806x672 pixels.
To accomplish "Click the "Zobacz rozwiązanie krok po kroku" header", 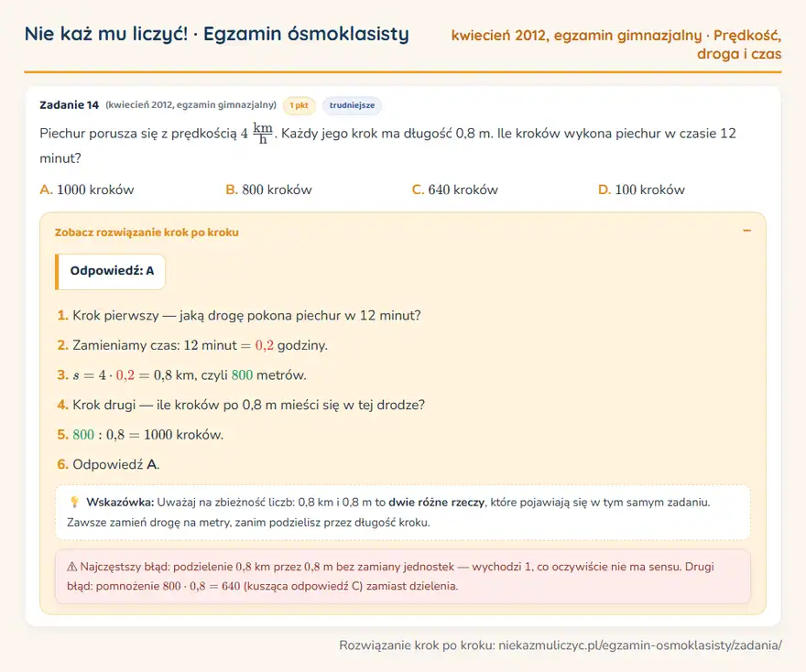I will pos(147,233).
